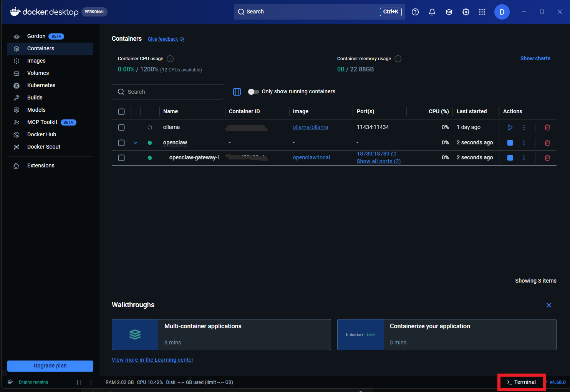570x392 pixels.
Task: Open the help menu icon
Action: tap(415, 12)
